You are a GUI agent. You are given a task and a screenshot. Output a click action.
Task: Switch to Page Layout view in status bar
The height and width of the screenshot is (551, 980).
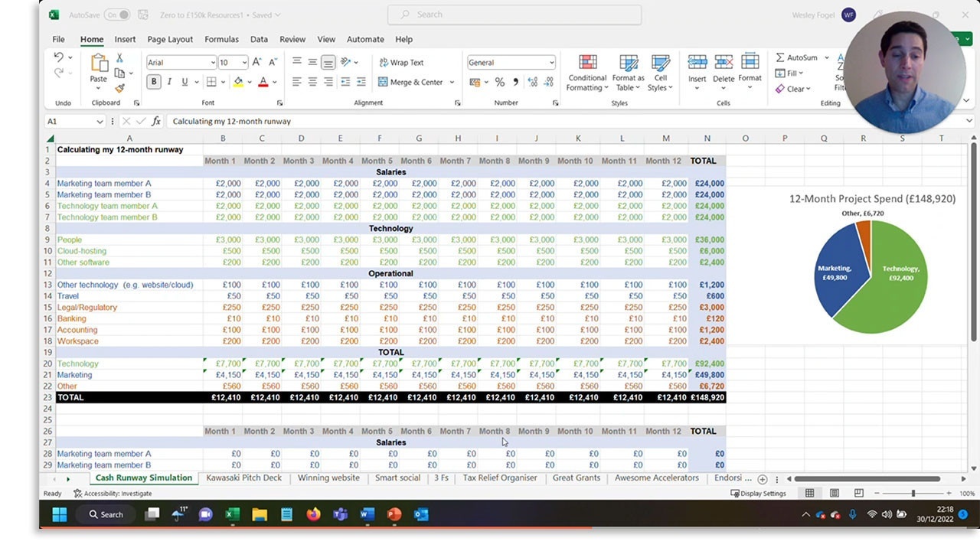click(835, 494)
